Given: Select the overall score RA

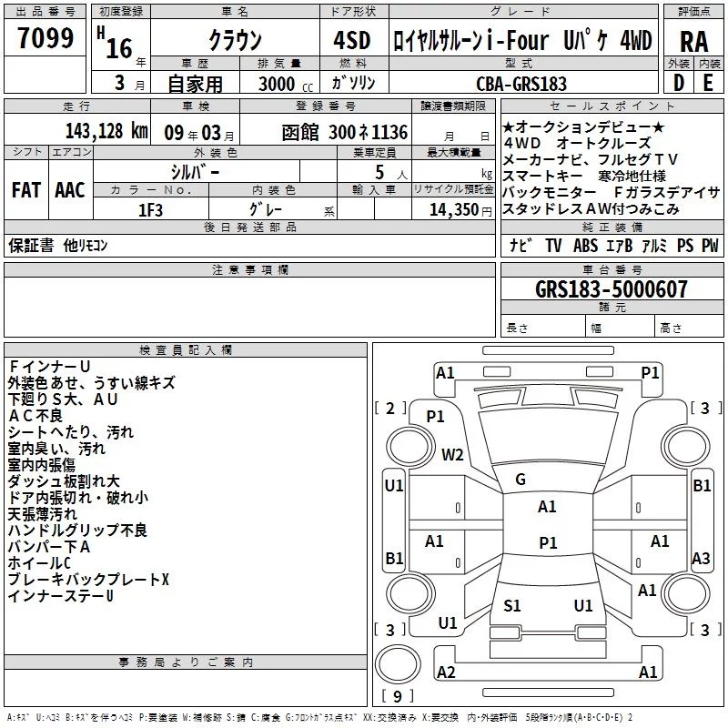Looking at the screenshot, I should click(x=694, y=42).
